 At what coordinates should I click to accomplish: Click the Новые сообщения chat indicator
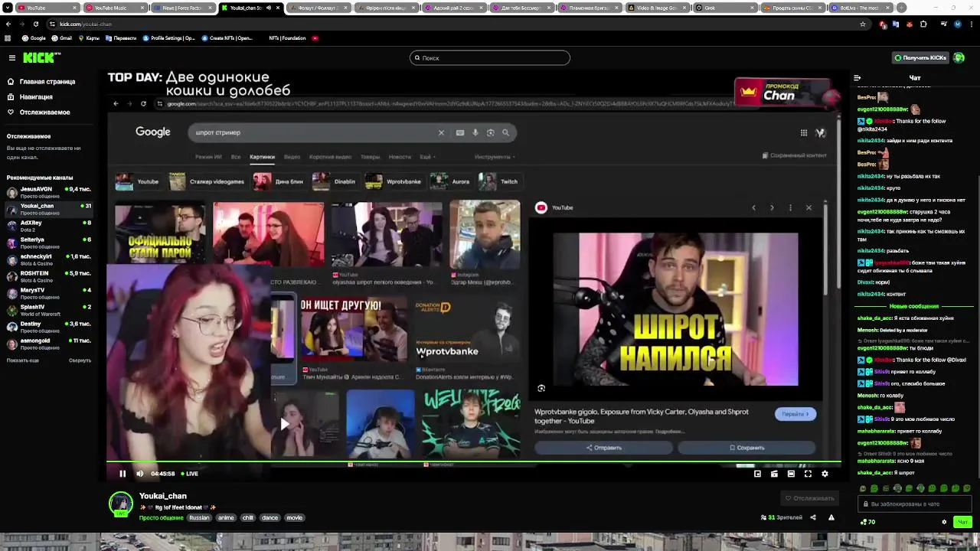click(x=913, y=306)
